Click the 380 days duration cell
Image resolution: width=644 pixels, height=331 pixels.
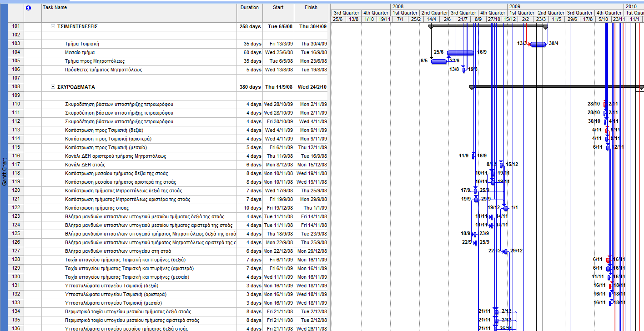pyautogui.click(x=250, y=87)
